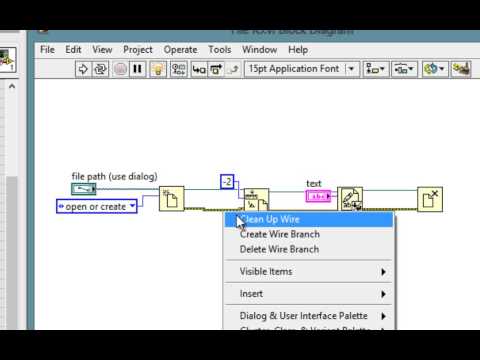480x360 pixels.
Task: Expand Dialog & User Interface Palette submenu
Action: click(309, 316)
